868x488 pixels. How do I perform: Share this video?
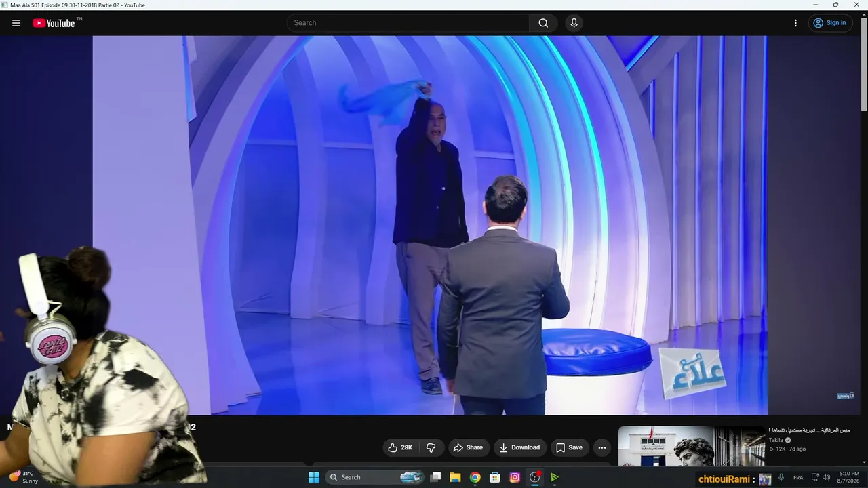[x=469, y=447]
